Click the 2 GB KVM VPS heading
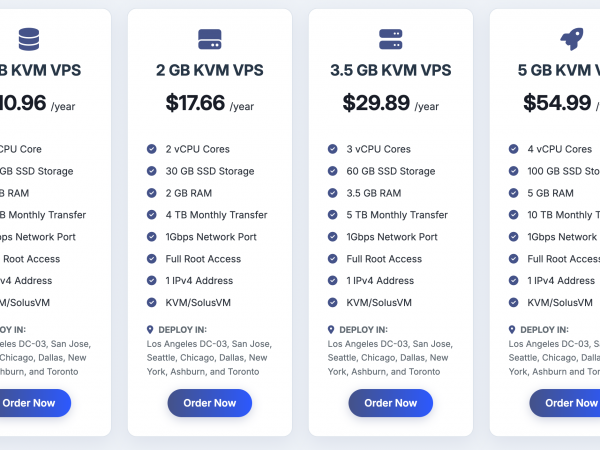600x450 pixels. [210, 71]
